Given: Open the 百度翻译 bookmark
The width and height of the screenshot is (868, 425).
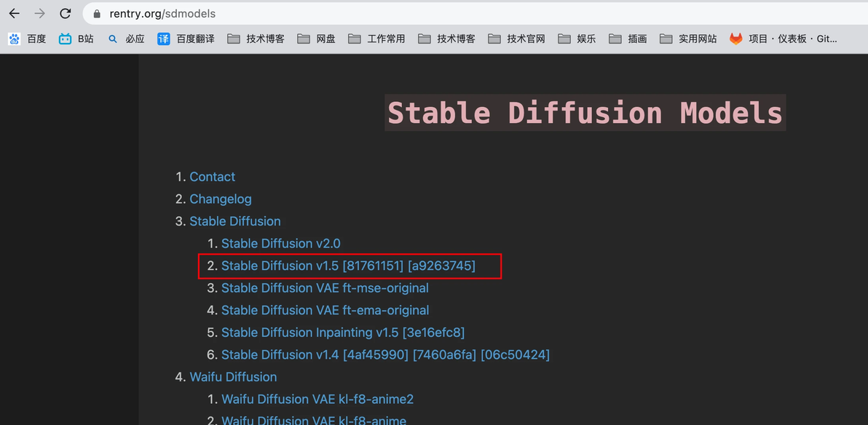Looking at the screenshot, I should [186, 39].
